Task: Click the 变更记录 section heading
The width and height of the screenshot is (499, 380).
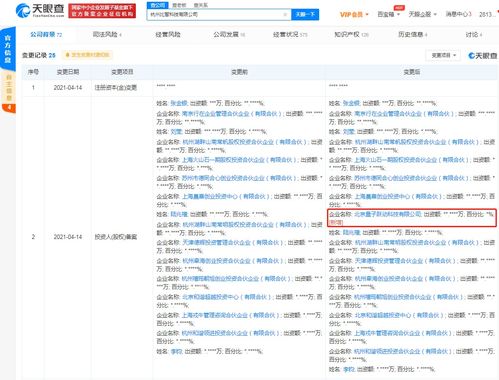Action: click(x=39, y=55)
